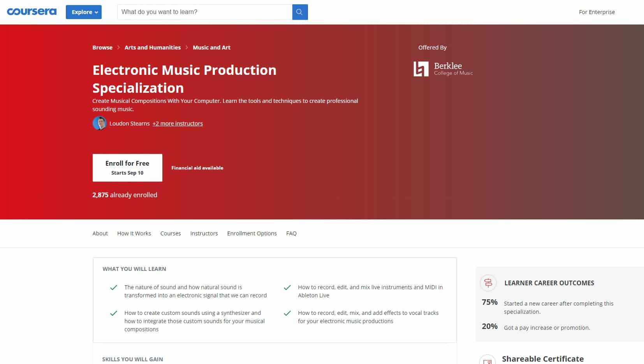644x364 pixels.
Task: Click the Enroll for Free button
Action: click(127, 168)
